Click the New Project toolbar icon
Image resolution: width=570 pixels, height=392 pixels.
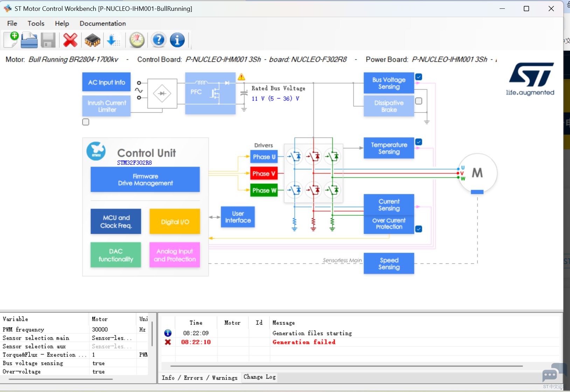click(11, 40)
